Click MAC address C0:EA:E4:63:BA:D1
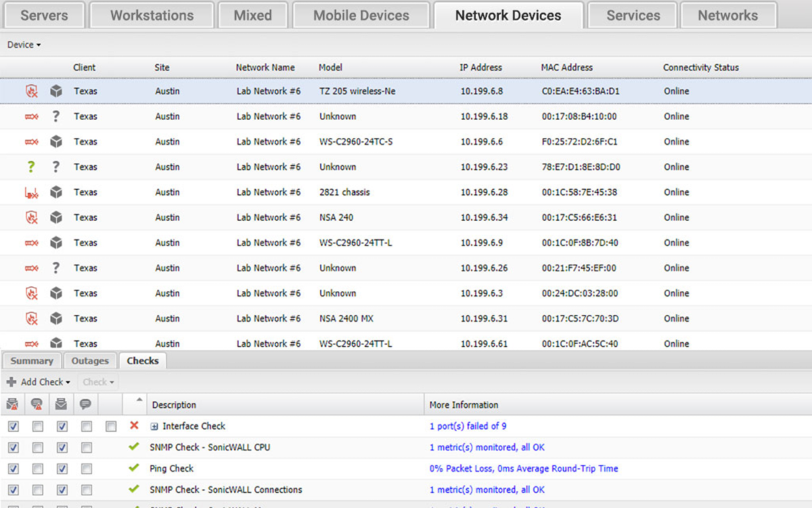812x508 pixels. pos(581,91)
